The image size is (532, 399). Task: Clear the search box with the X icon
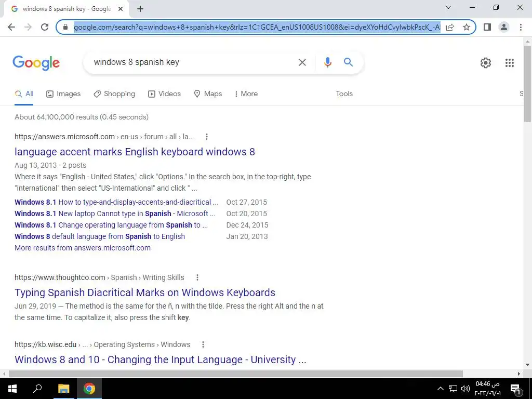[x=302, y=62]
